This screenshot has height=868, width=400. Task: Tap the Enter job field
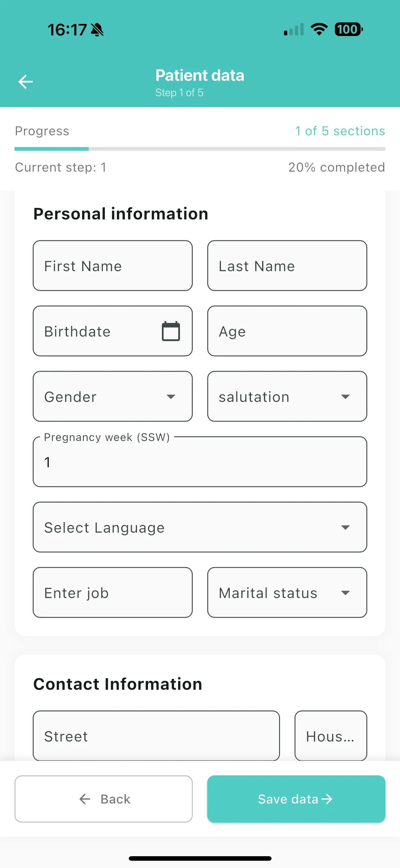pyautogui.click(x=113, y=592)
